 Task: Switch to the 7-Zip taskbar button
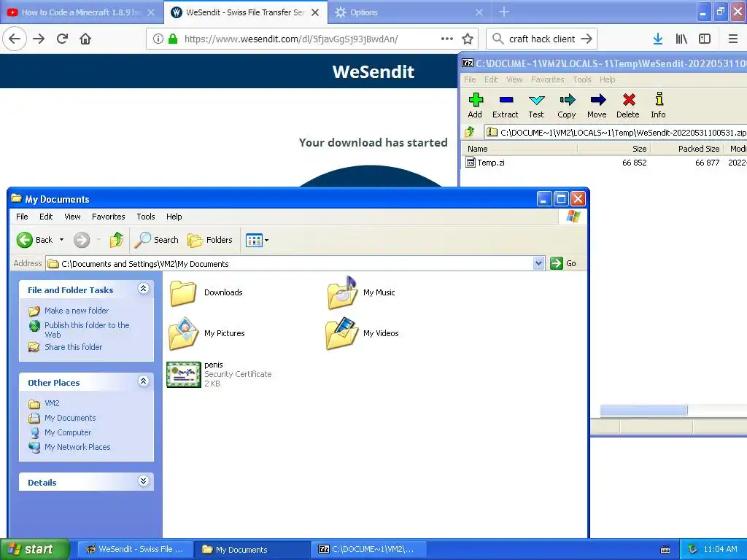click(x=368, y=550)
